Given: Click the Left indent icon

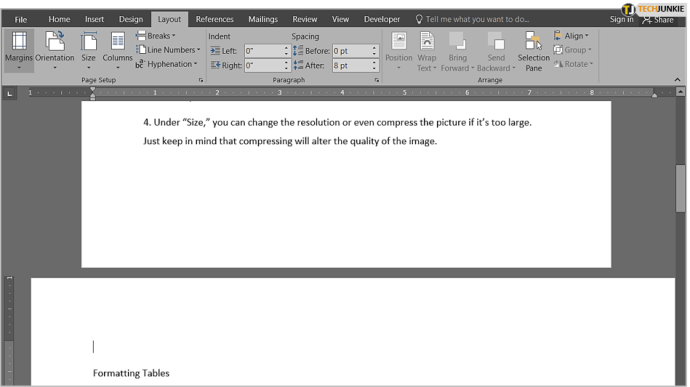Looking at the screenshot, I should (x=215, y=51).
